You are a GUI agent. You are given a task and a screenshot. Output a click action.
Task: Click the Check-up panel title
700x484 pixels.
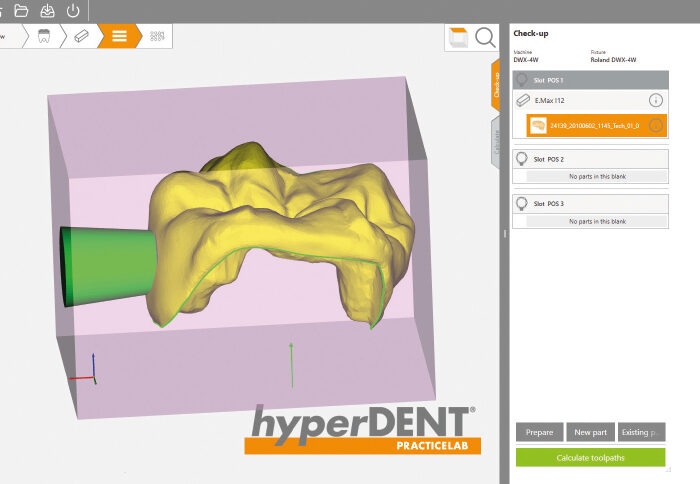tap(530, 33)
